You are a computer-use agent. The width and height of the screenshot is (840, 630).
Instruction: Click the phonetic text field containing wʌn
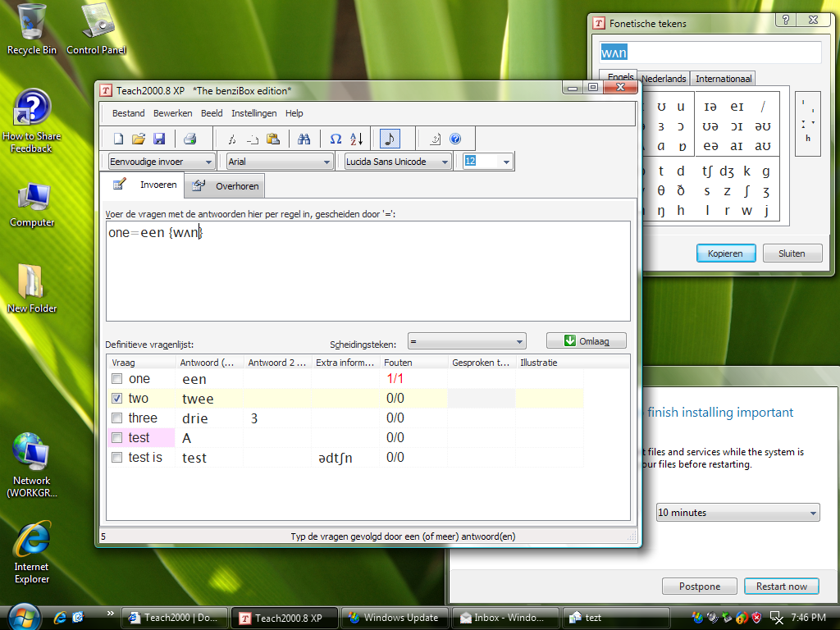pos(710,52)
